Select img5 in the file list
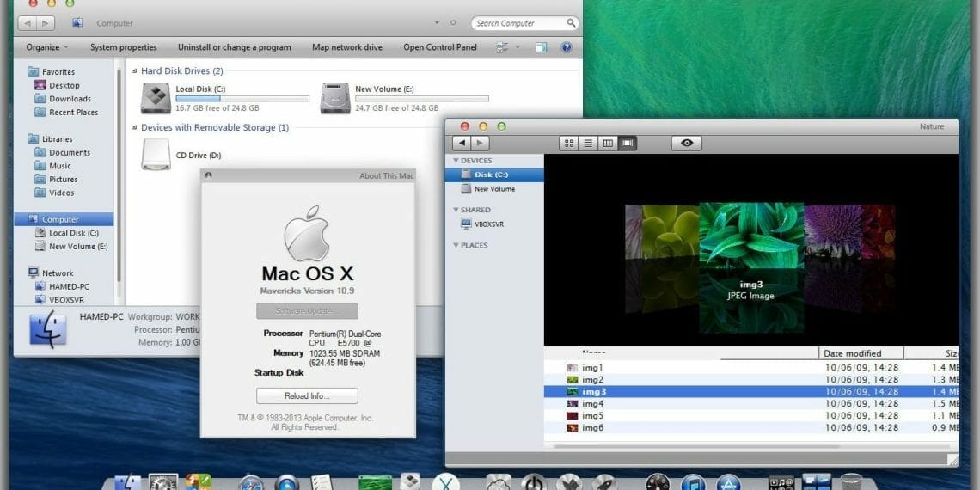 (x=592, y=415)
